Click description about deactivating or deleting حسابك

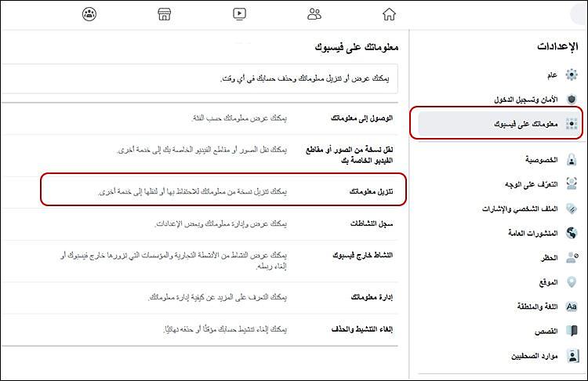click(225, 329)
